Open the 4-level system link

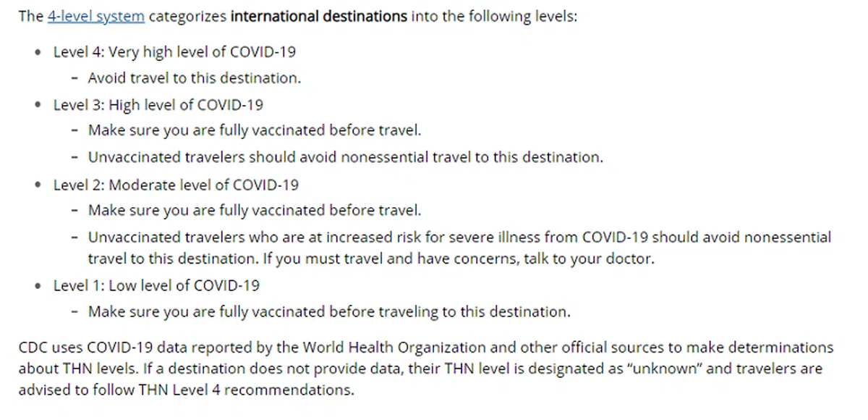[x=95, y=16]
